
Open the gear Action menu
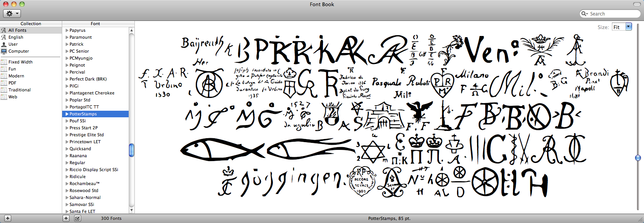(x=12, y=14)
